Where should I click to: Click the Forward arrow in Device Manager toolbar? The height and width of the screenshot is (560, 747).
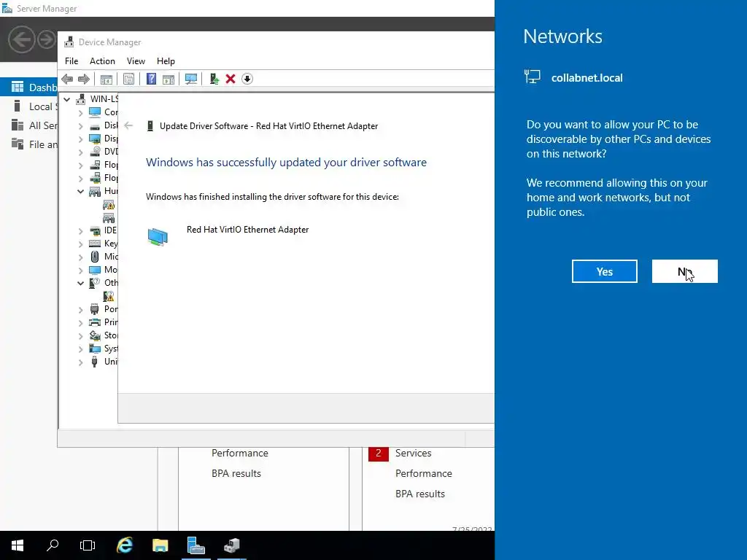point(83,79)
